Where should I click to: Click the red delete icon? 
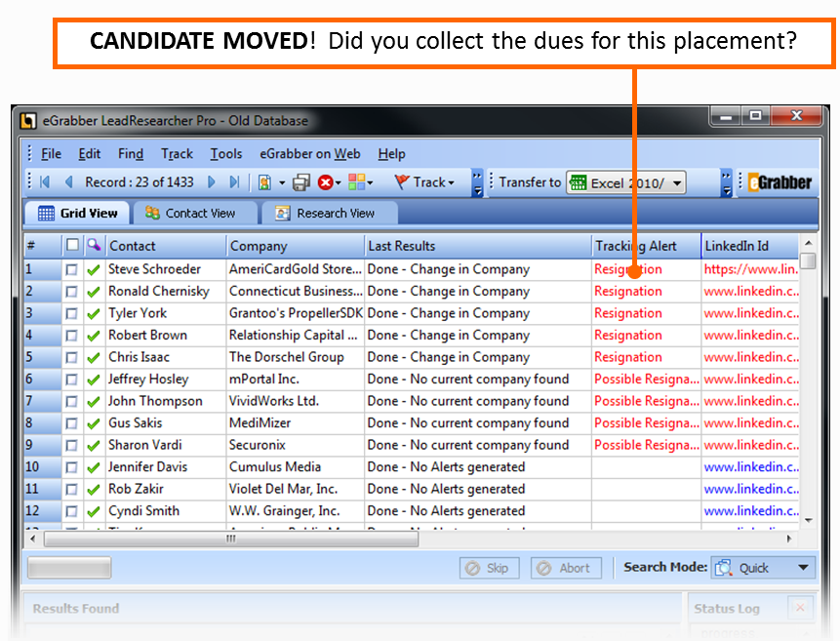(x=325, y=182)
